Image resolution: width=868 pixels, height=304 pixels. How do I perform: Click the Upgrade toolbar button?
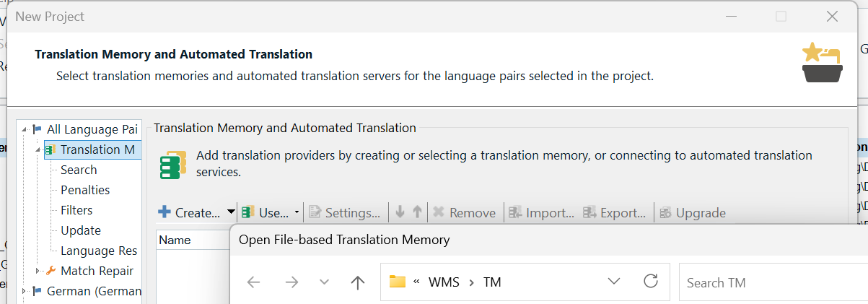(x=692, y=212)
